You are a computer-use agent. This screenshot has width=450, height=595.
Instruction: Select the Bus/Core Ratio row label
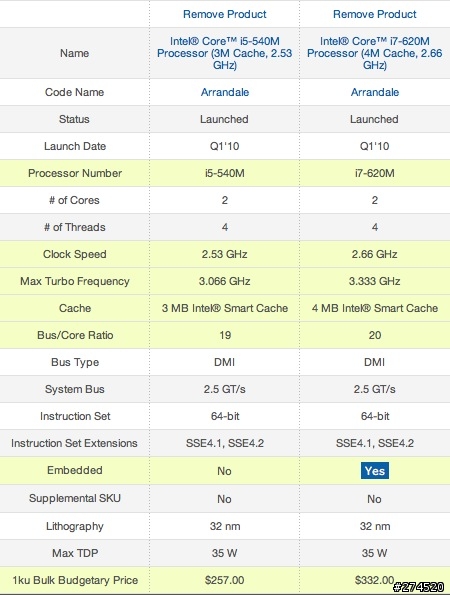(75, 335)
